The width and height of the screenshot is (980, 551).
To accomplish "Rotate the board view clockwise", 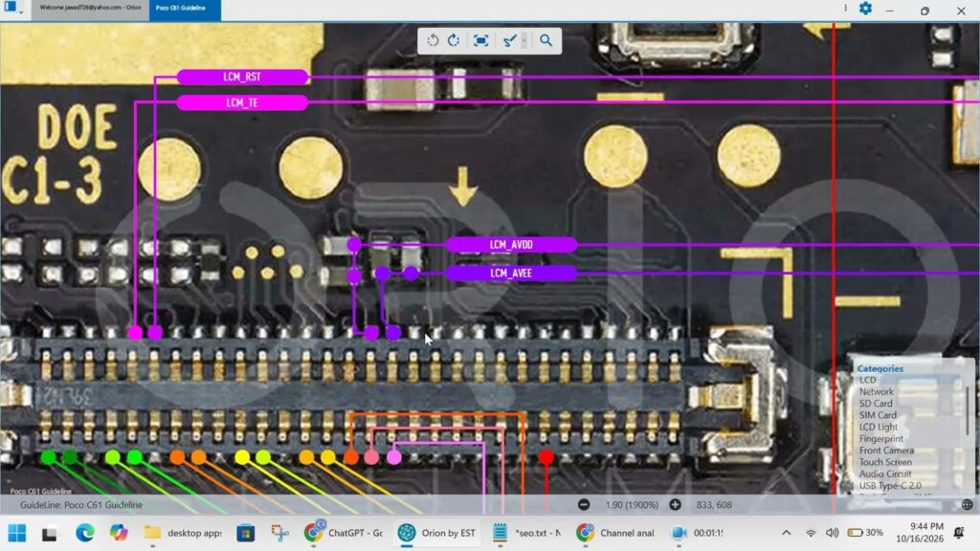I will [x=454, y=40].
